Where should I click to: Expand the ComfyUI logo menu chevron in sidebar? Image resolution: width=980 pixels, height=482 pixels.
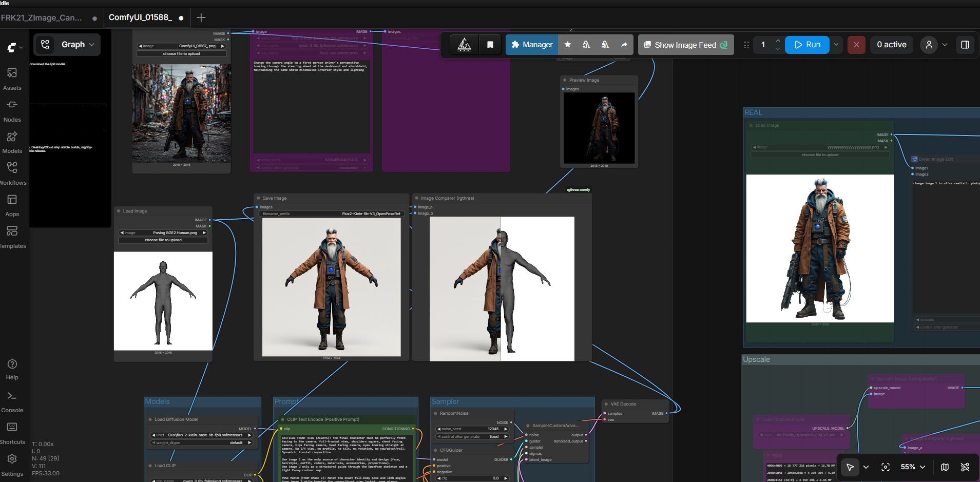point(21,48)
